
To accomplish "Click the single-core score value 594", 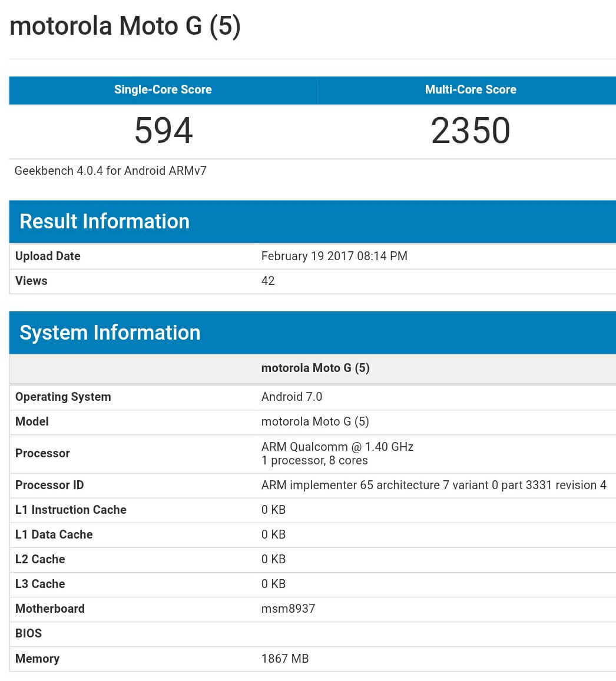I will (163, 130).
